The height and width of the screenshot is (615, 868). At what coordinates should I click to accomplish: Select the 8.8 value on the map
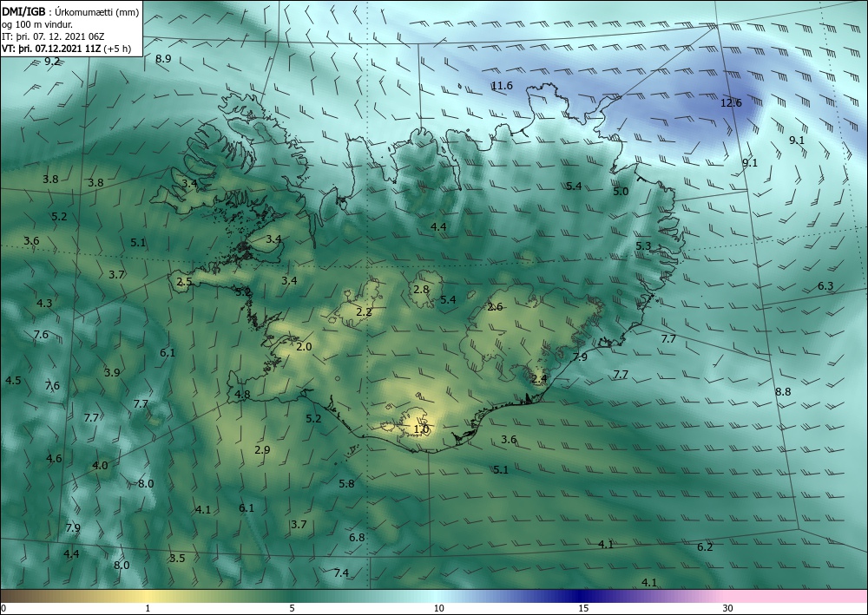coord(783,391)
